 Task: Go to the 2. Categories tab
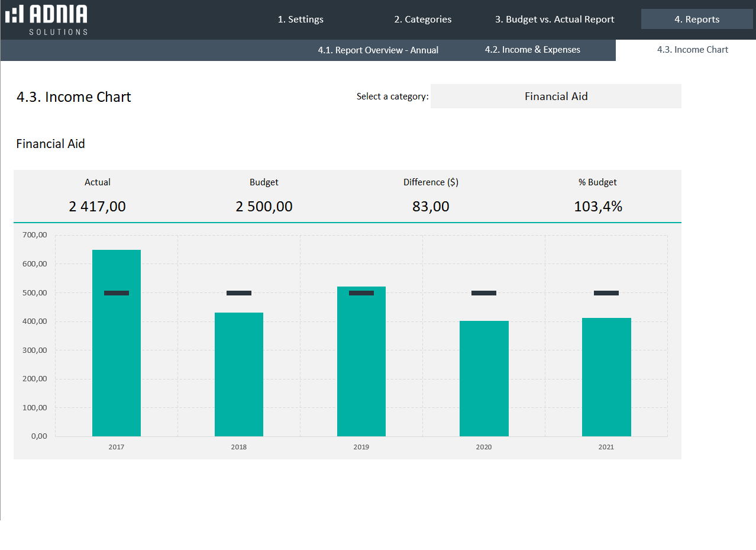[x=422, y=20]
